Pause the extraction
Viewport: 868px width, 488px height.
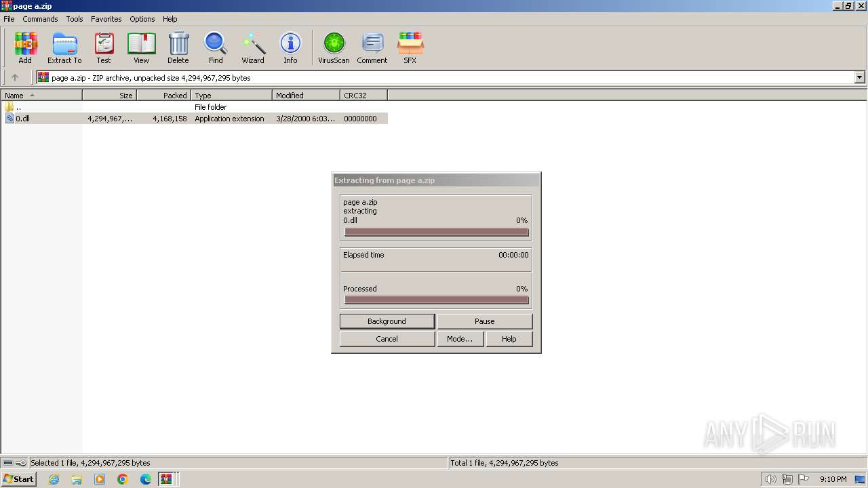click(485, 321)
